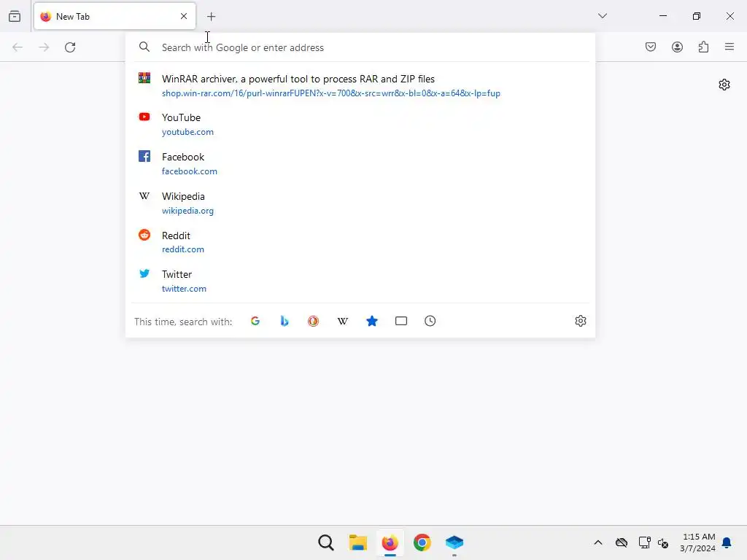The image size is (747, 560).
Task: Open the Firefox account icon
Action: pos(677,47)
